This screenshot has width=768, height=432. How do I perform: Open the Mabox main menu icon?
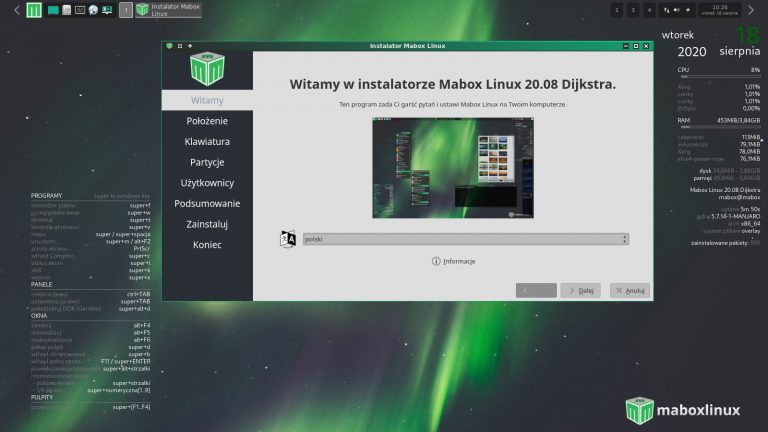pos(35,10)
